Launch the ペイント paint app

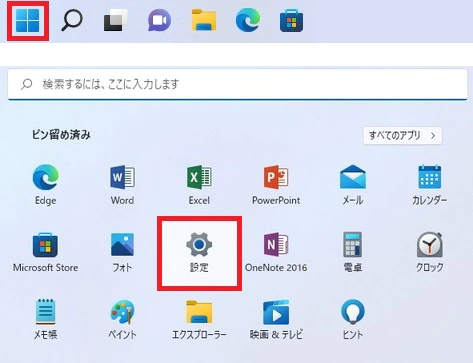(122, 319)
